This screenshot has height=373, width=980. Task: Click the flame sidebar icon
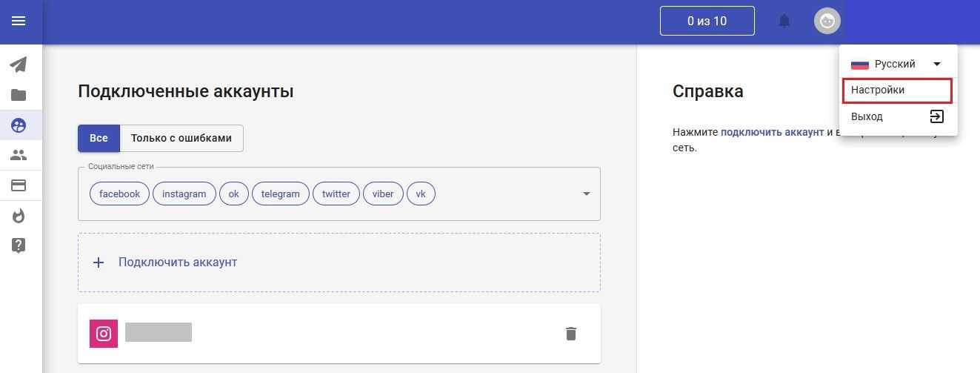click(19, 216)
